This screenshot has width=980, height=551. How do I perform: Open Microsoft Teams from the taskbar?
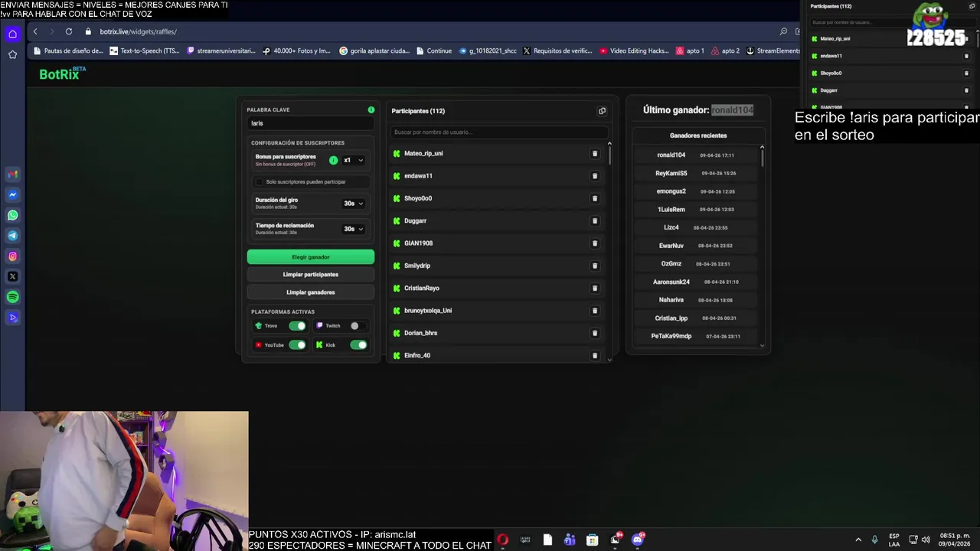click(x=570, y=540)
